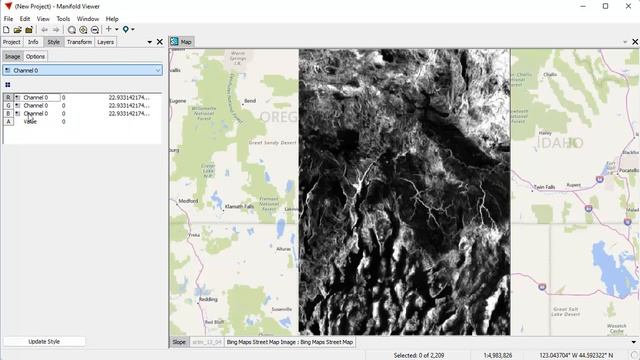The image size is (640, 360).
Task: Switch to the Info tab
Action: tap(33, 42)
